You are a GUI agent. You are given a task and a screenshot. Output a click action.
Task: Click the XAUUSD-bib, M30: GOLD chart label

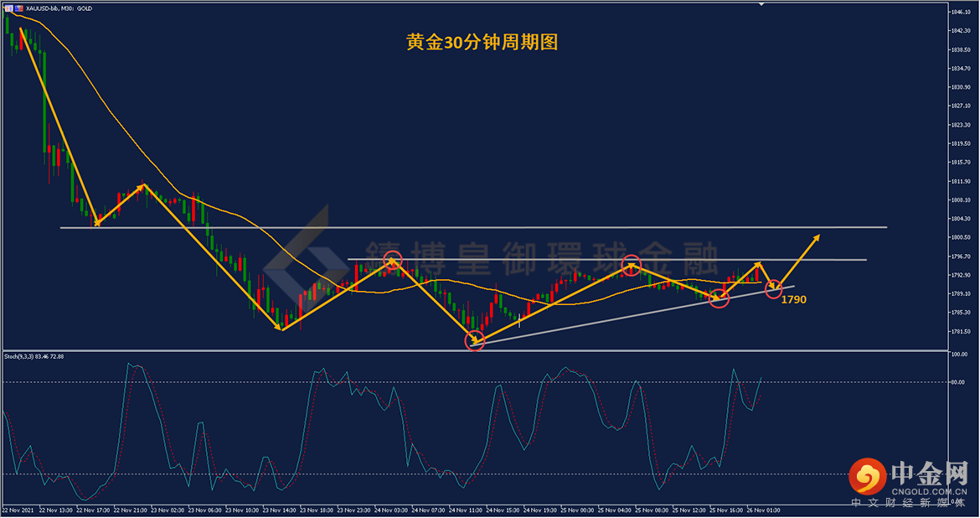pos(59,8)
